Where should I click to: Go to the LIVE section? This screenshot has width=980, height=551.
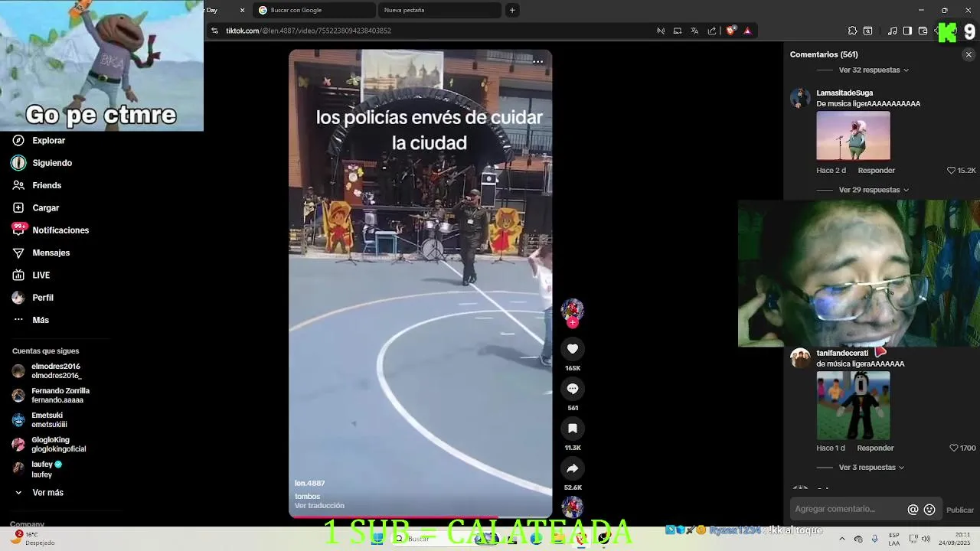point(31,275)
